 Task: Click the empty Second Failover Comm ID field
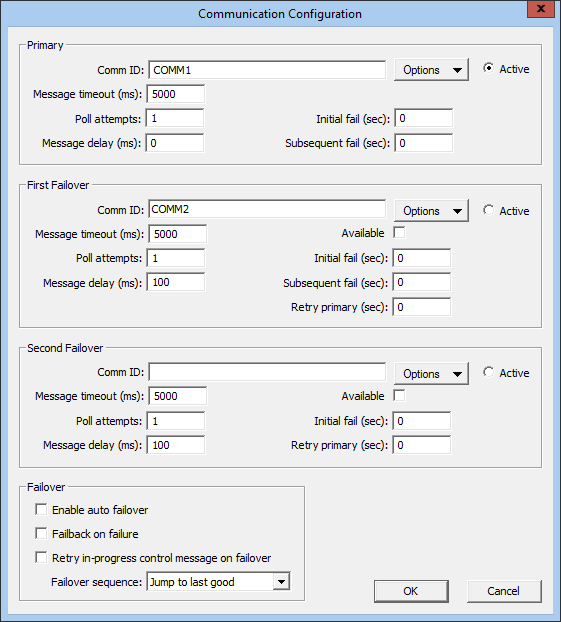pos(267,372)
